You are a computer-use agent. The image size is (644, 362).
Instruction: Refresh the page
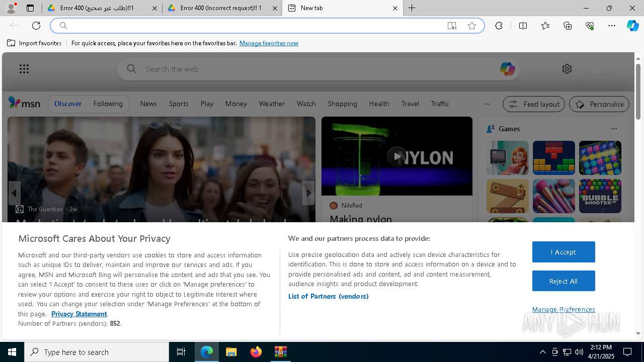coord(36,26)
